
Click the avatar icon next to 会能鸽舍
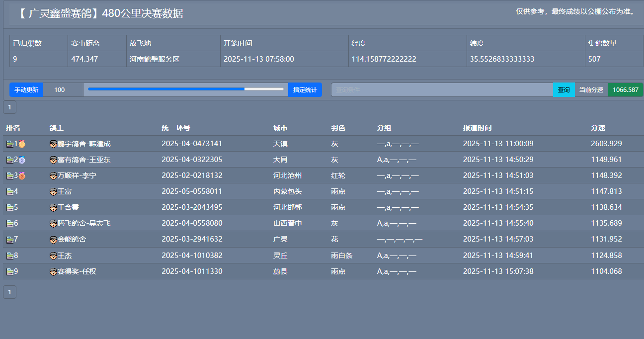pos(53,240)
